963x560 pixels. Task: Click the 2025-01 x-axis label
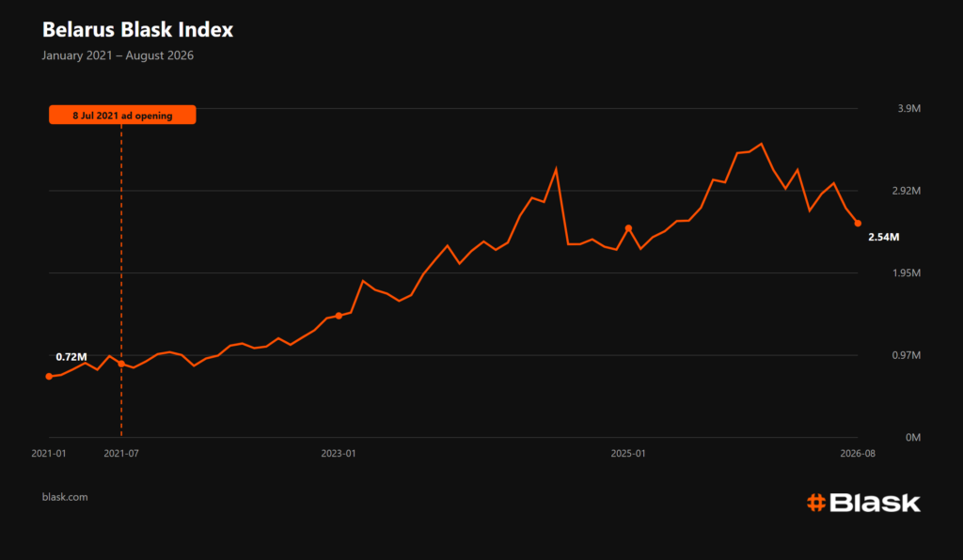(628, 453)
